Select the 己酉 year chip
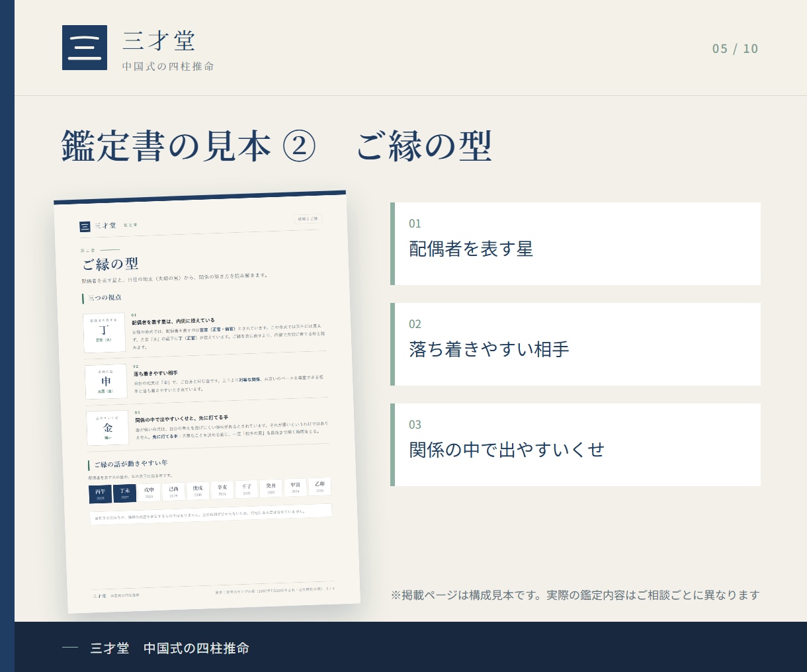Screen dimensions: 807x672 point(173,491)
